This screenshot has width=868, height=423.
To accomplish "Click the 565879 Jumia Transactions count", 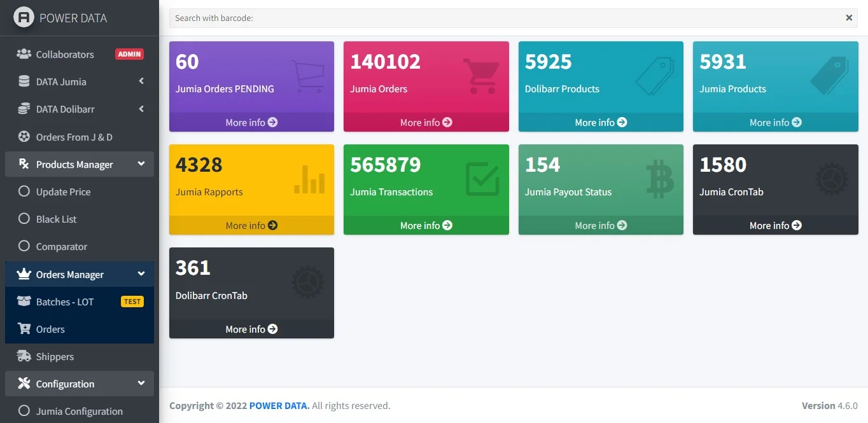I will pyautogui.click(x=385, y=165).
